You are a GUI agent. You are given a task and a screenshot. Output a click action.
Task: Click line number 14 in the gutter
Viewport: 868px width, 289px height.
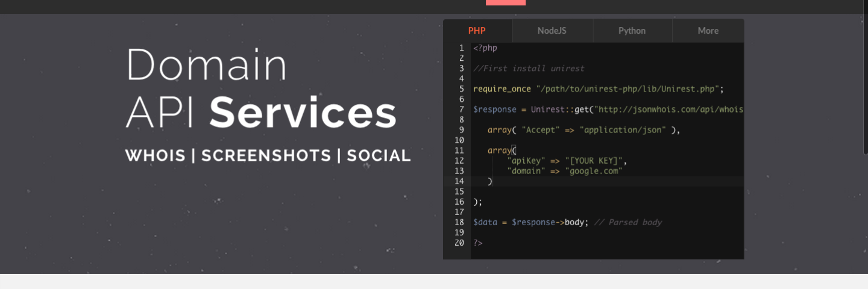pos(459,181)
